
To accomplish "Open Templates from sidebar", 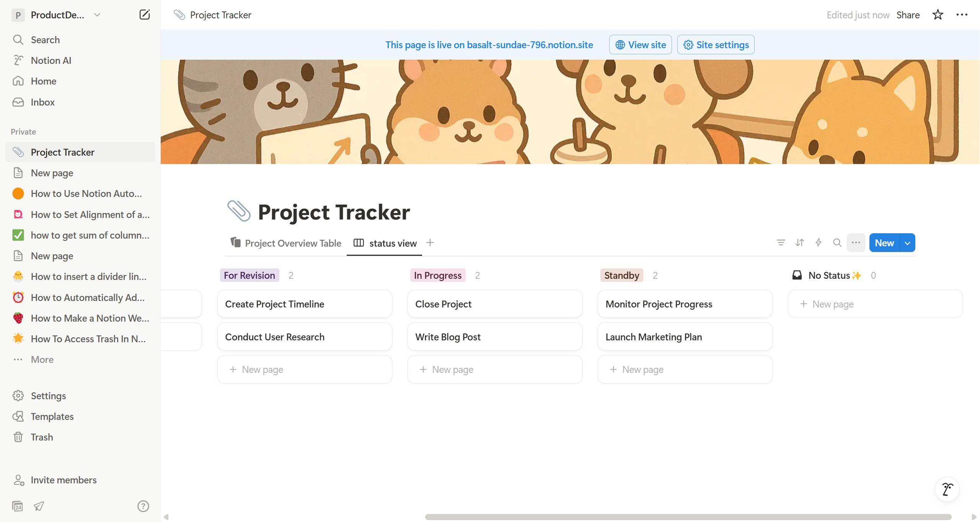I will click(x=80, y=416).
